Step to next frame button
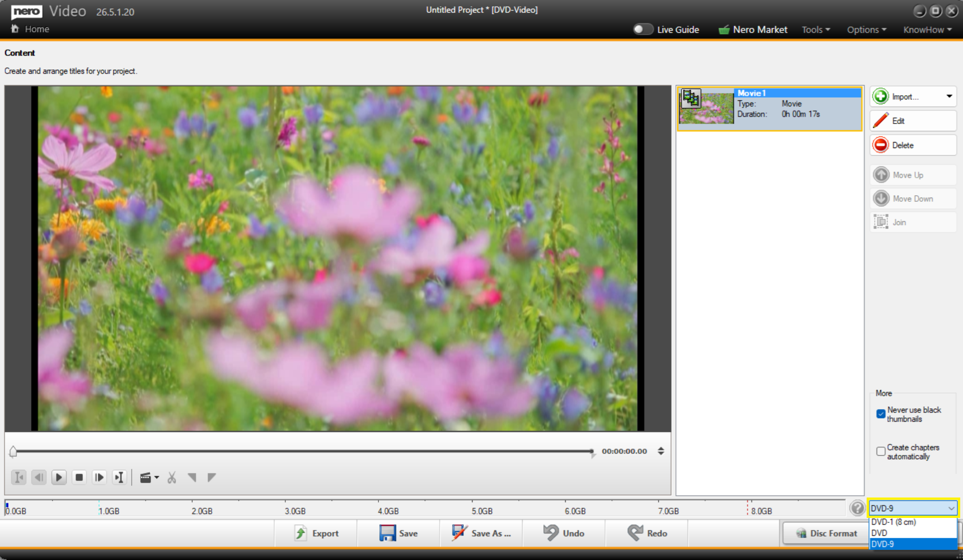Screen dimensions: 963x560 tap(99, 477)
